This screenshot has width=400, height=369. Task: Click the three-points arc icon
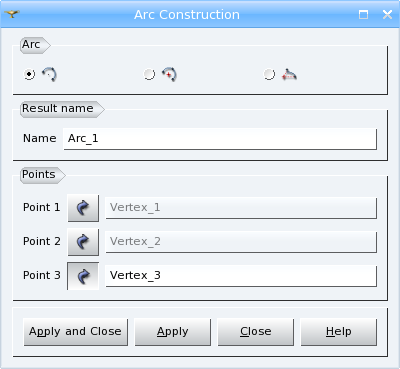click(x=49, y=74)
